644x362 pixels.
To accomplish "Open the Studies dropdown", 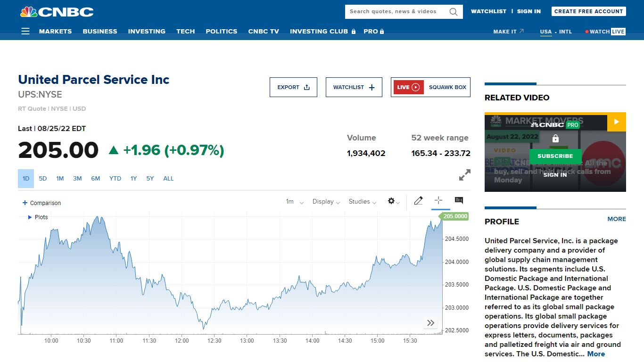I will [363, 202].
